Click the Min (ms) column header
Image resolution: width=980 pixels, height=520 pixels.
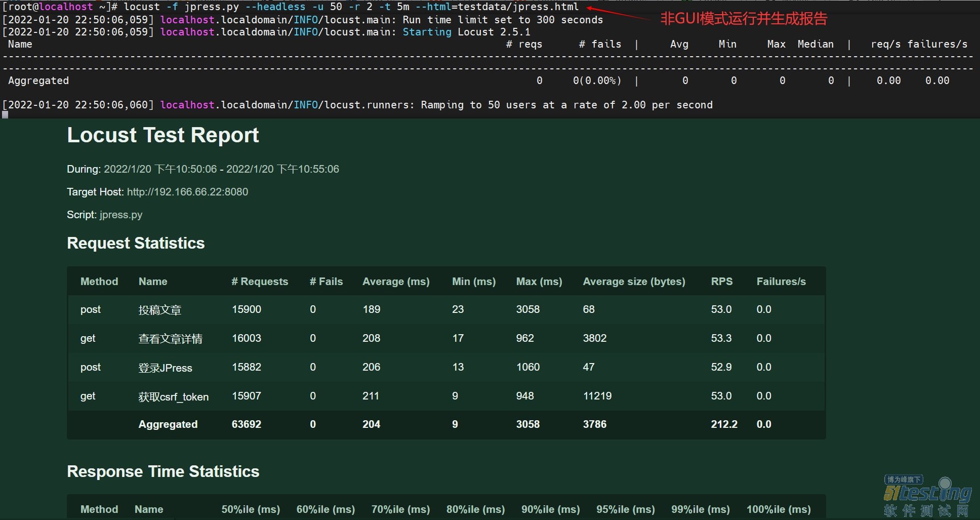pos(474,282)
